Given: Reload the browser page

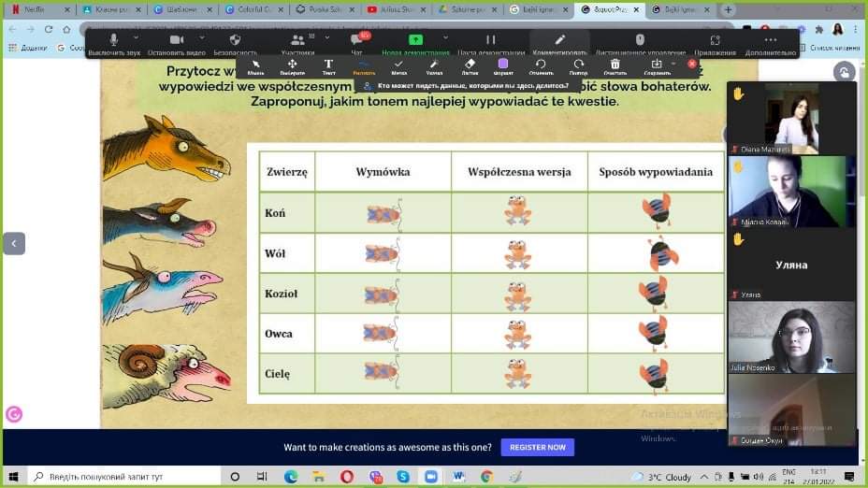Looking at the screenshot, I should (49, 29).
